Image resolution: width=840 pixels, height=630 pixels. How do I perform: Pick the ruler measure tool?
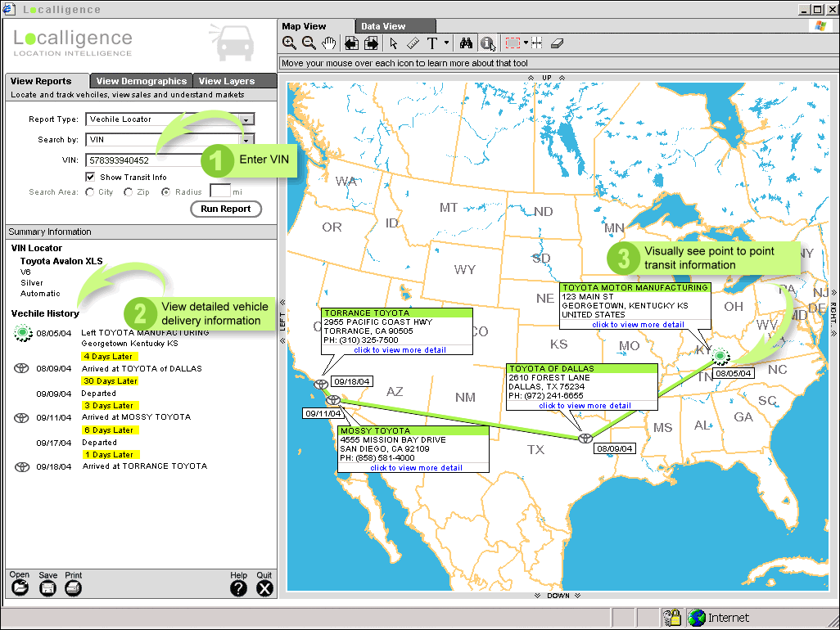(x=413, y=43)
